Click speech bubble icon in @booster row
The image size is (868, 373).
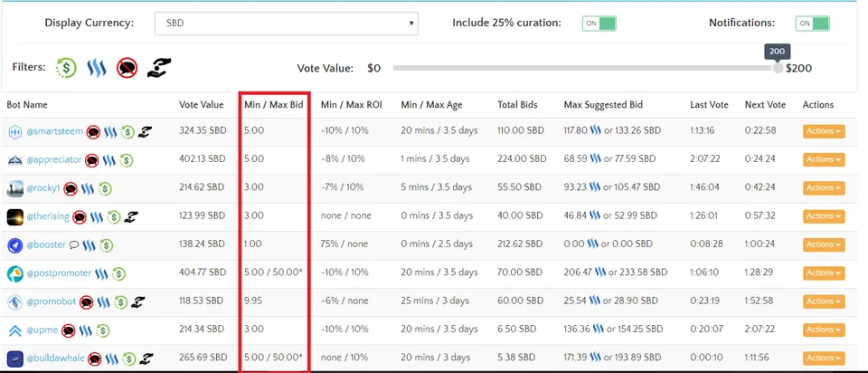coord(74,245)
